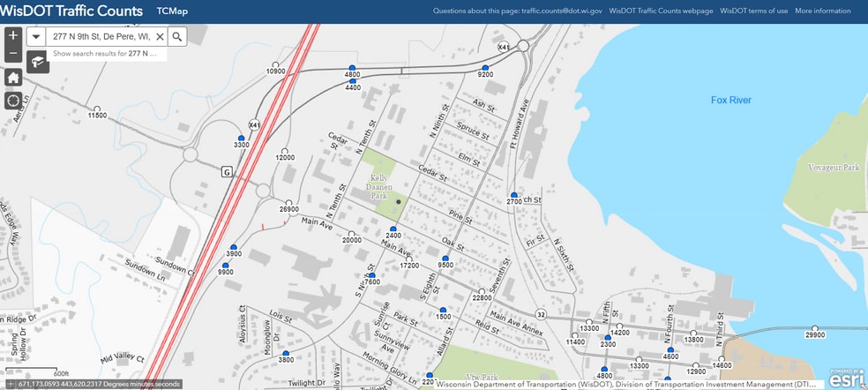Return to the default map extent

(x=13, y=78)
